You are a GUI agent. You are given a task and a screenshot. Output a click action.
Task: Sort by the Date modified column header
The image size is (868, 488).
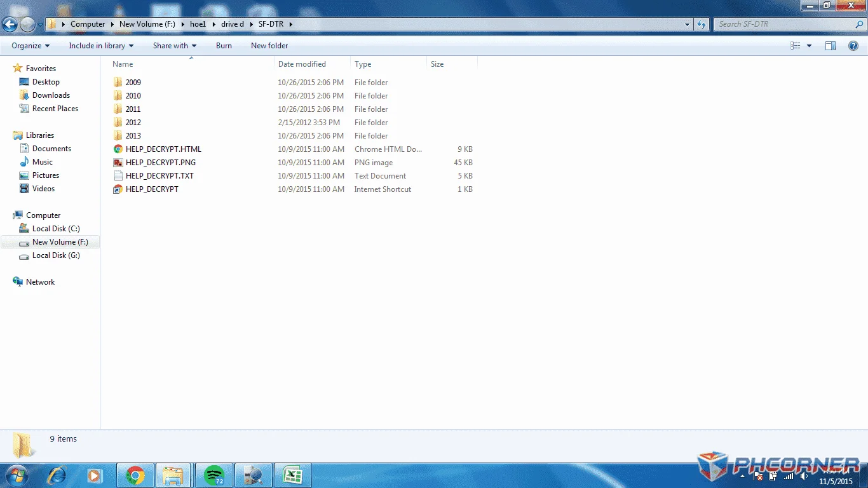click(x=302, y=64)
